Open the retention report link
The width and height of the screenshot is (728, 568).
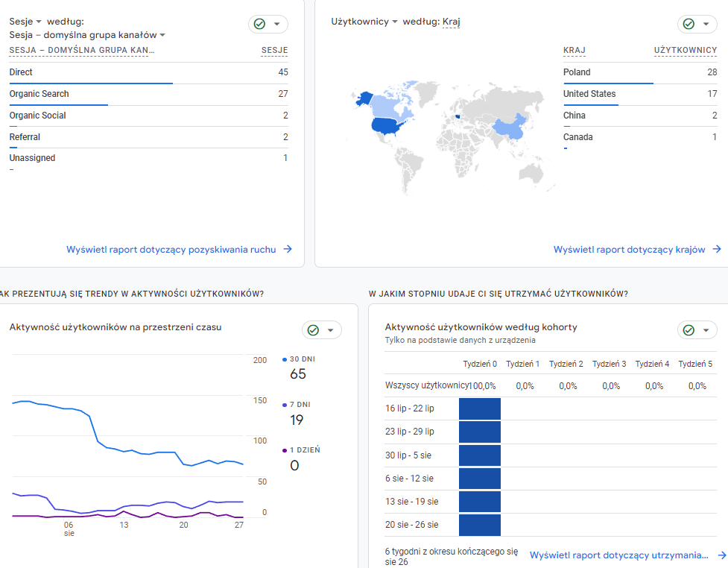coord(619,555)
